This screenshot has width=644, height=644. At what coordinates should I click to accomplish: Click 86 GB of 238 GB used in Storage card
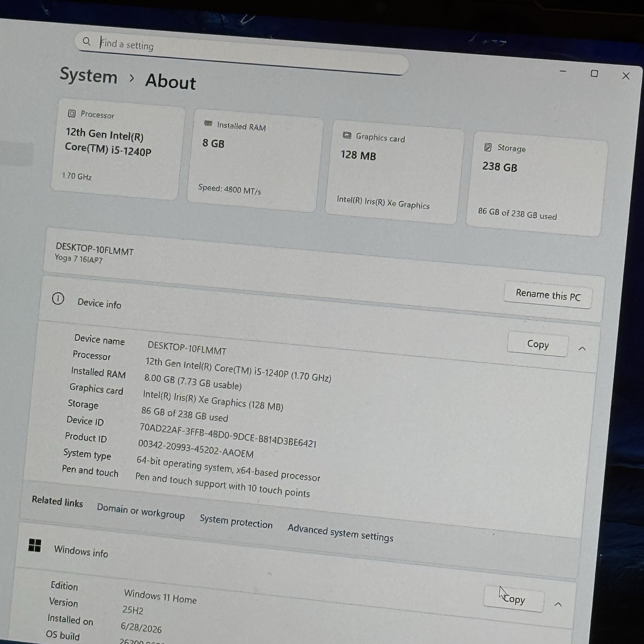[517, 214]
